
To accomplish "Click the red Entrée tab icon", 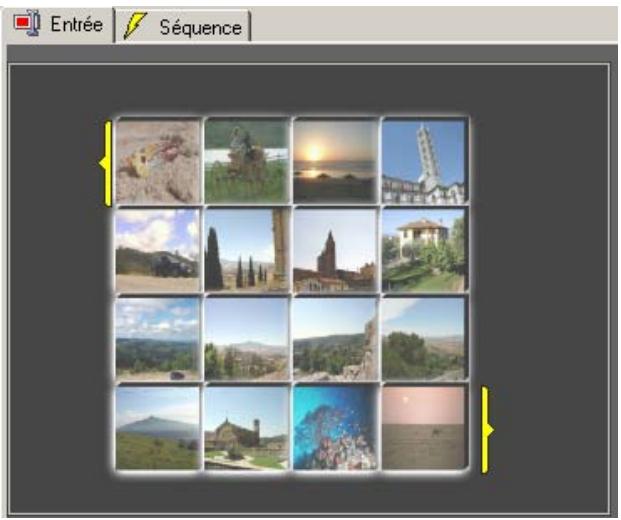I will (x=27, y=24).
